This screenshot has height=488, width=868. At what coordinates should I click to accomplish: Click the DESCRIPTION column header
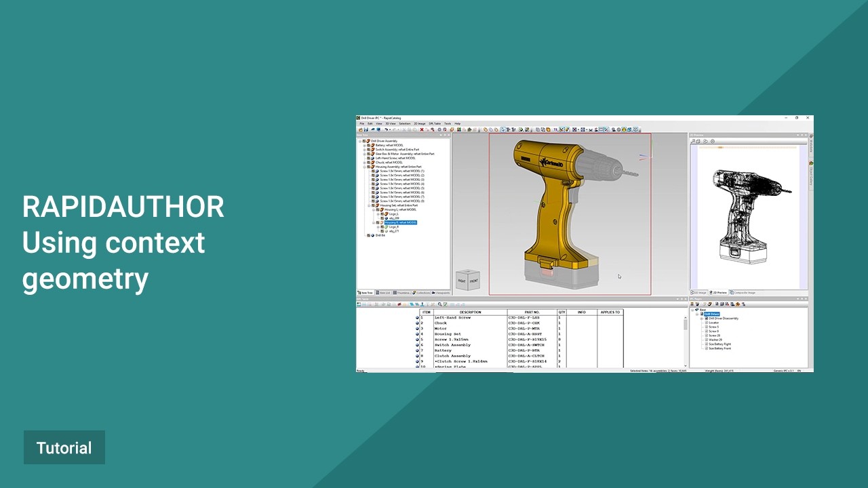click(x=471, y=312)
